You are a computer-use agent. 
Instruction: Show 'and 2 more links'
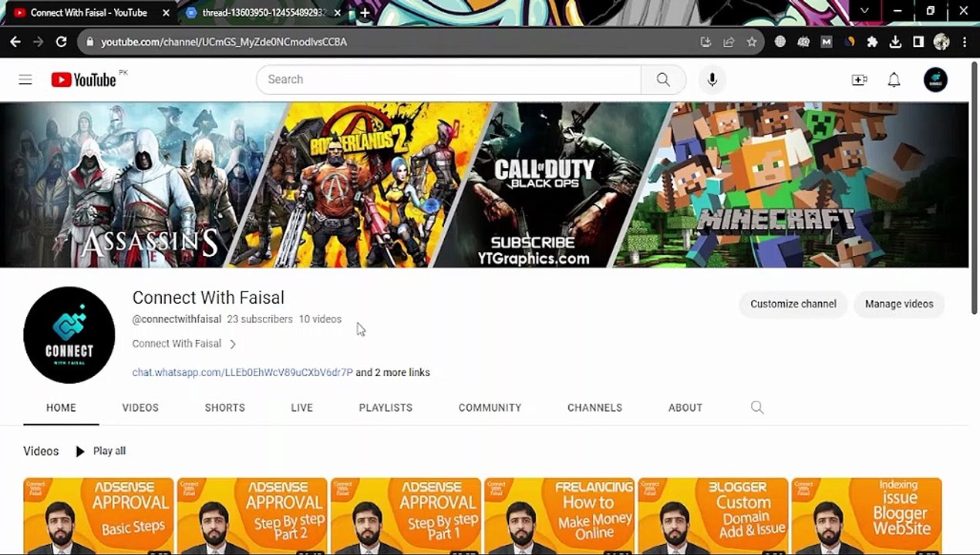coord(393,372)
